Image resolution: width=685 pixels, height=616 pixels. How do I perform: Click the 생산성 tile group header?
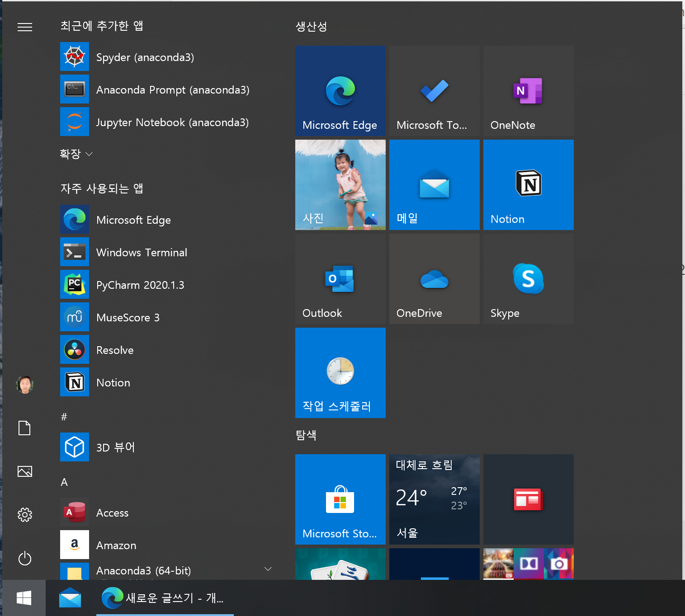coord(311,27)
